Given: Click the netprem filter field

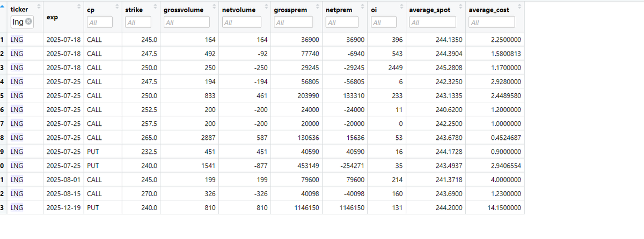Looking at the screenshot, I should tap(342, 23).
